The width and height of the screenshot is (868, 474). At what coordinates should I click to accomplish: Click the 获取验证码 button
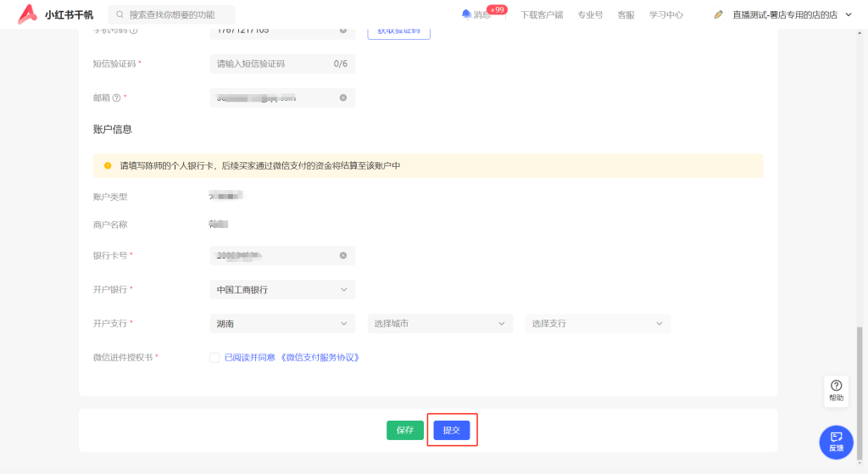pyautogui.click(x=398, y=33)
